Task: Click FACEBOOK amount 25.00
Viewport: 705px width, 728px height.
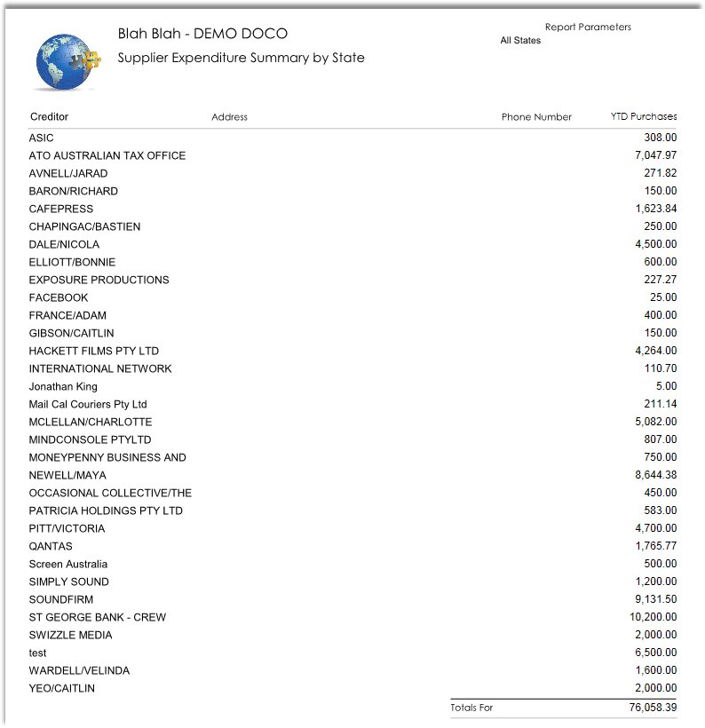Action: coord(663,297)
